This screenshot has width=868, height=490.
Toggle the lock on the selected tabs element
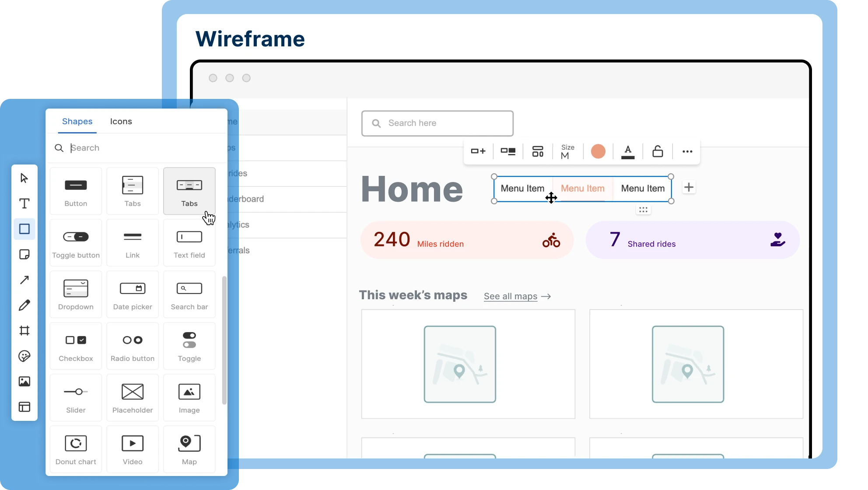[658, 151]
